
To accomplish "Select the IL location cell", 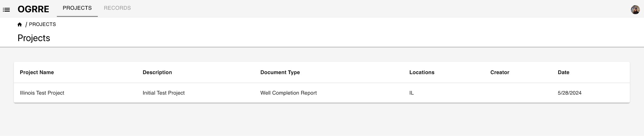I will point(412,93).
